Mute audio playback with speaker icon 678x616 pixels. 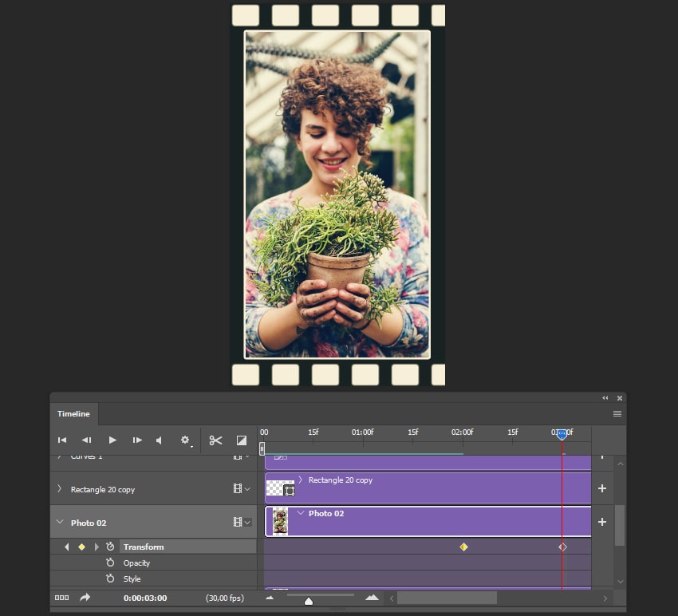click(159, 440)
